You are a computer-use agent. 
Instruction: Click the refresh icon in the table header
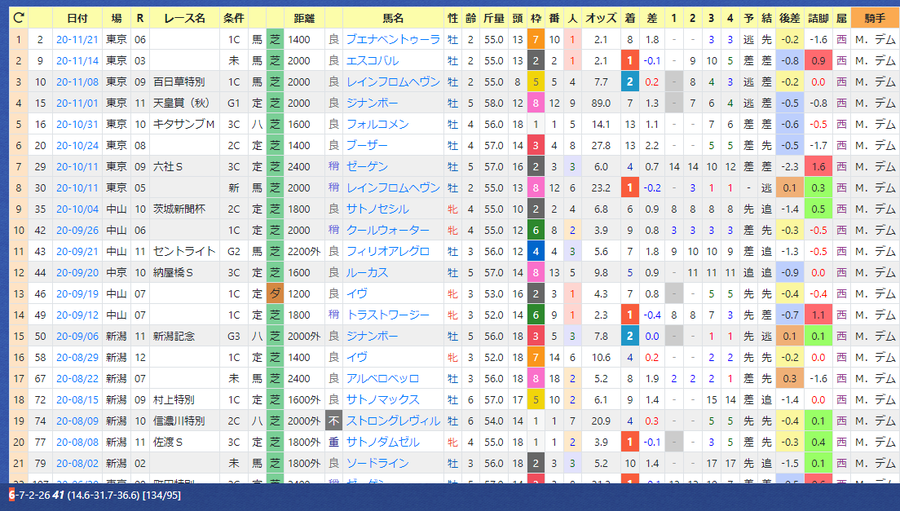click(x=18, y=18)
